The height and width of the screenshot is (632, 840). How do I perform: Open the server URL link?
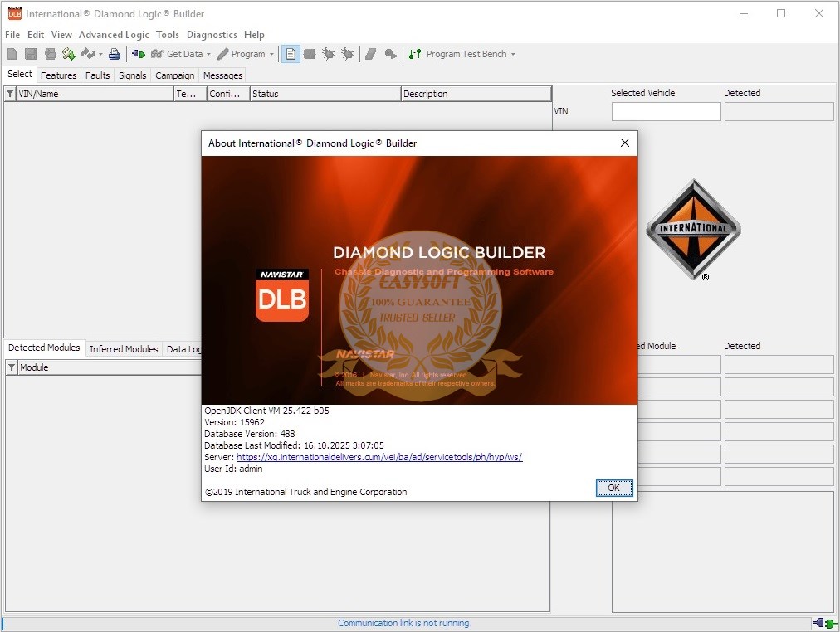click(x=379, y=457)
